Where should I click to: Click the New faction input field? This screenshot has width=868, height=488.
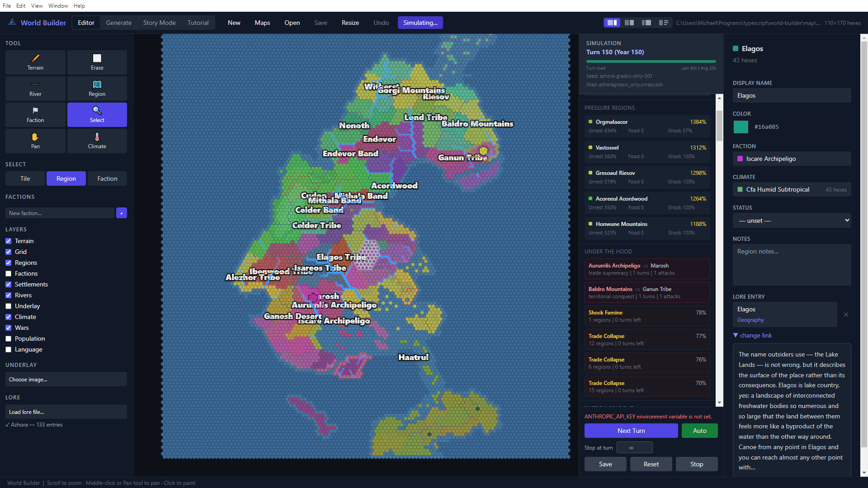[x=60, y=213]
